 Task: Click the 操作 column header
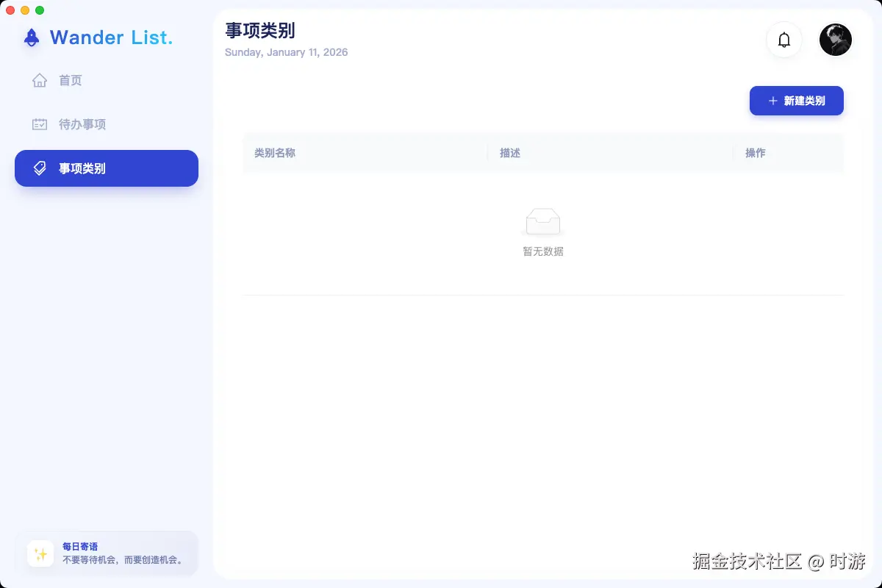point(789,153)
